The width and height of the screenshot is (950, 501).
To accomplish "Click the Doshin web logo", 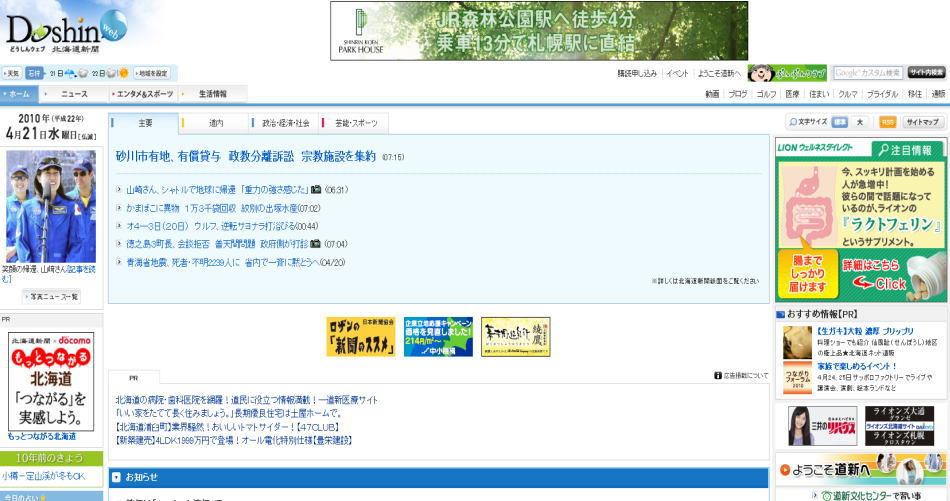I will pos(65,32).
